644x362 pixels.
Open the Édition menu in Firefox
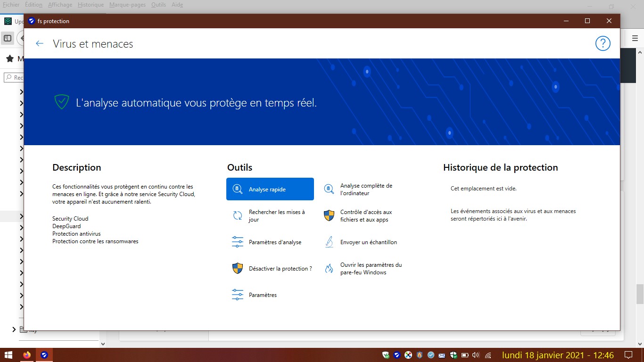point(33,5)
